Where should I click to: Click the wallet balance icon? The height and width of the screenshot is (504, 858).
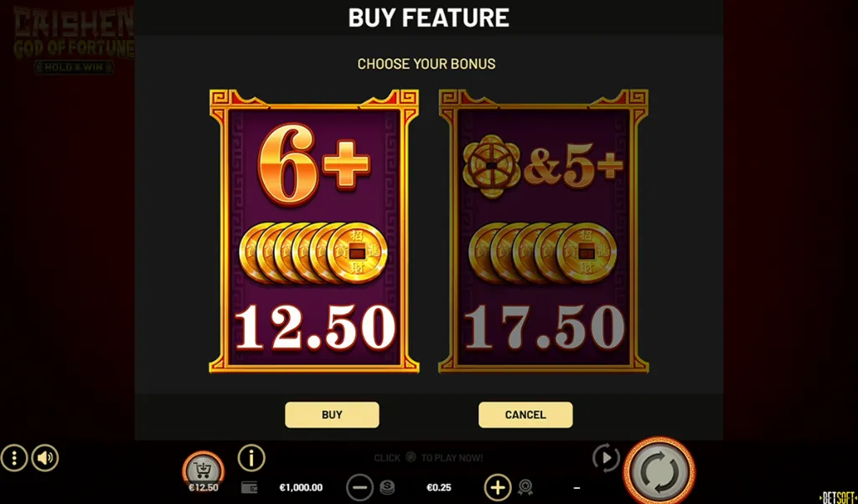pos(249,487)
